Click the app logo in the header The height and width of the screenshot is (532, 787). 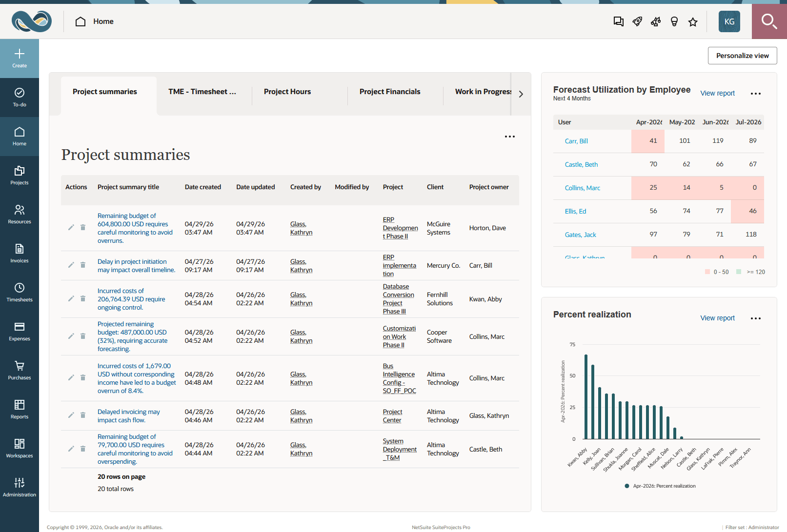(32, 21)
